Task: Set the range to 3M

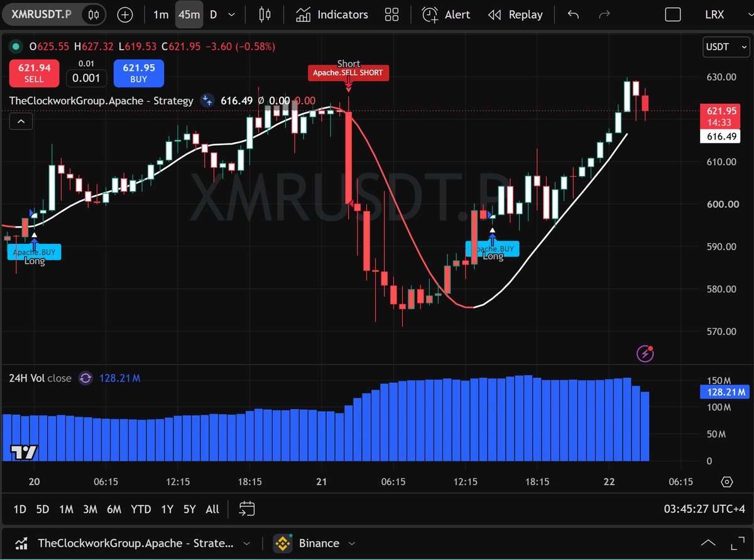Action: pos(90,509)
